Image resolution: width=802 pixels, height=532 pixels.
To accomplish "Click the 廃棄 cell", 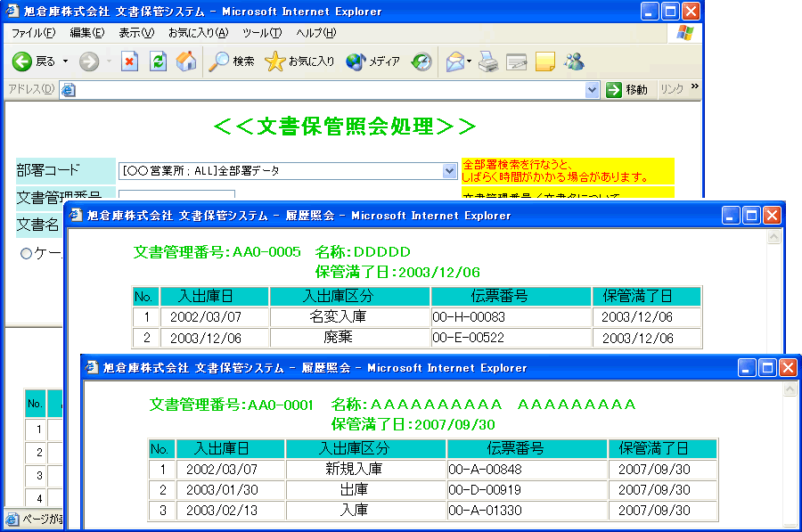I will coord(349,338).
